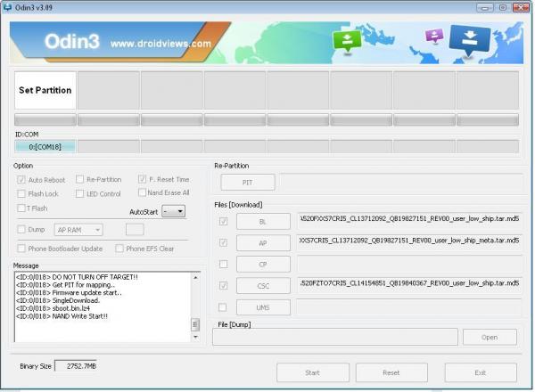Image resolution: width=535 pixels, height=392 pixels.
Task: Click the green download icon in banner
Action: coord(347,41)
